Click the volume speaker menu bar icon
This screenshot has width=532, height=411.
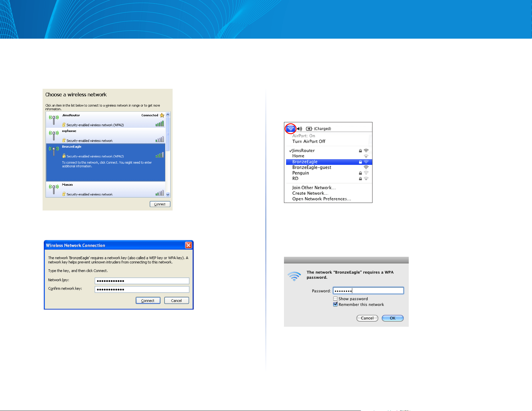[x=299, y=129]
